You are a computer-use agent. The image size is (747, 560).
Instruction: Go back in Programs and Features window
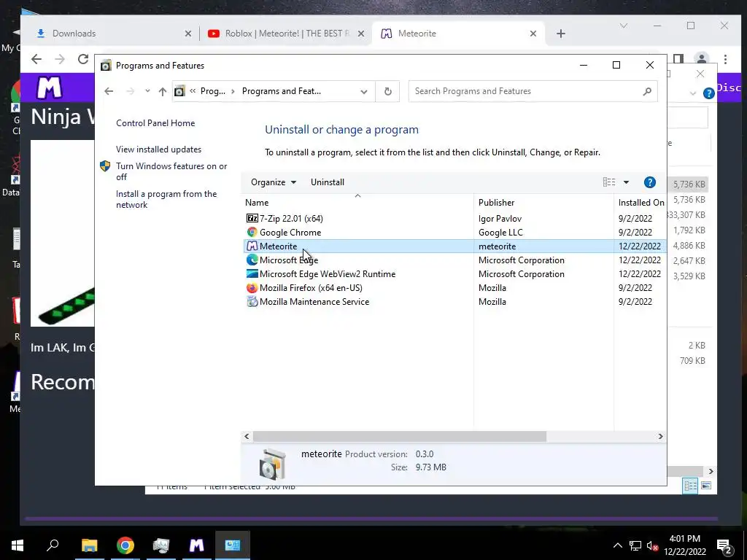109,91
